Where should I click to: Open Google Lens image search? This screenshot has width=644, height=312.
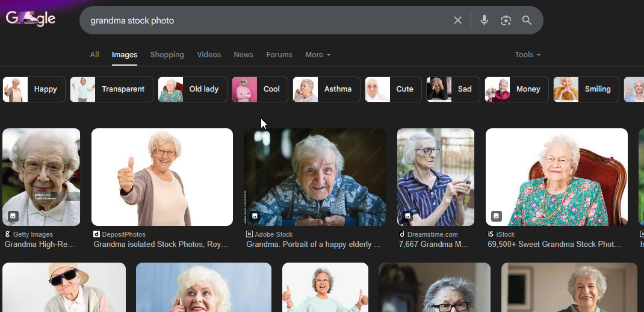506,20
